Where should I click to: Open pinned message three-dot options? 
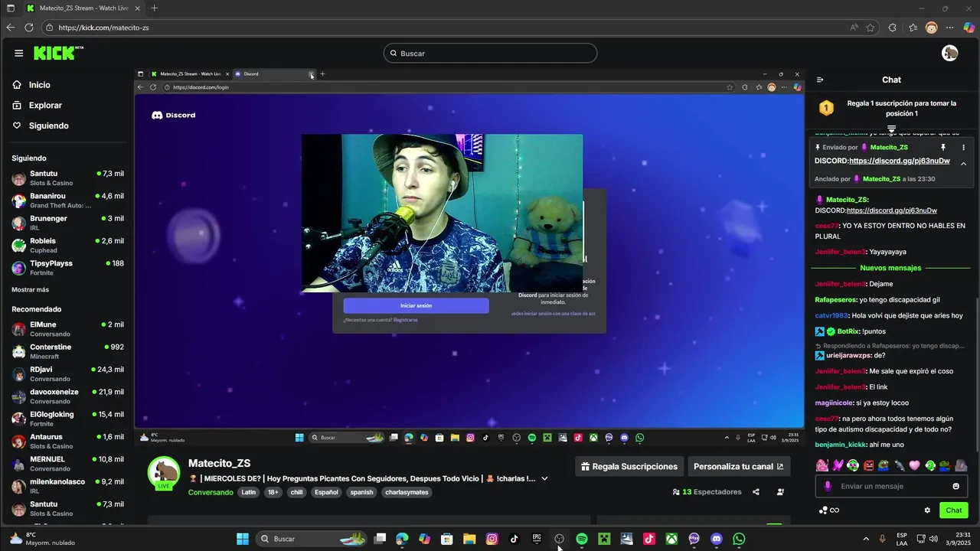tap(963, 147)
